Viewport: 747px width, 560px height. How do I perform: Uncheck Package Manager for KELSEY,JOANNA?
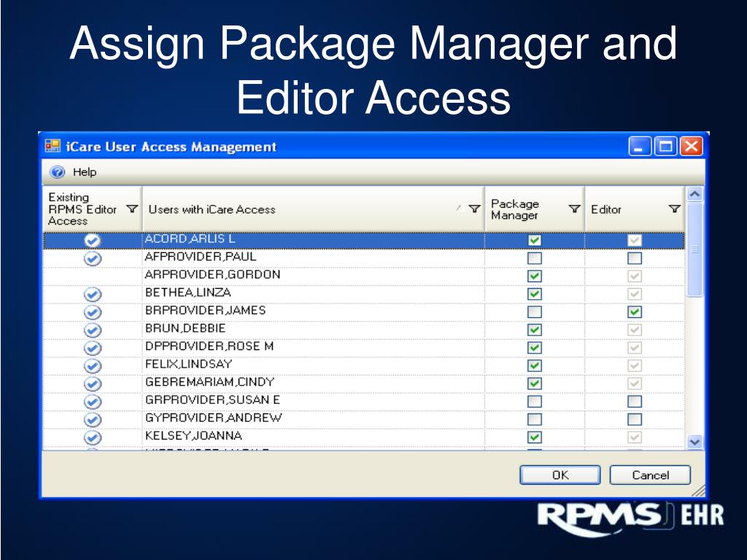(535, 437)
